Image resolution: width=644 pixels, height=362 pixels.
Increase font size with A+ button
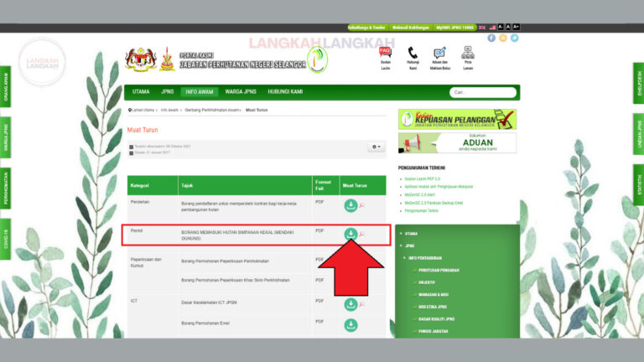tap(517, 27)
